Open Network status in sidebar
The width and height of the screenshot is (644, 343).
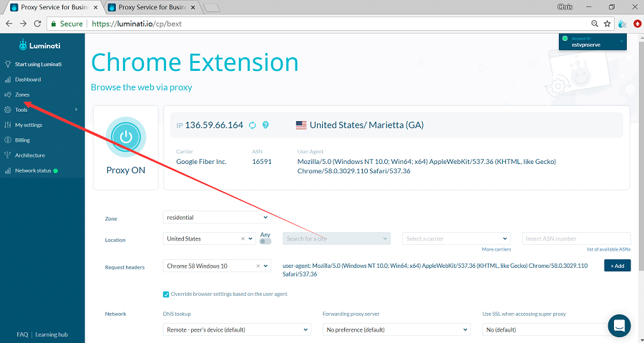point(33,170)
